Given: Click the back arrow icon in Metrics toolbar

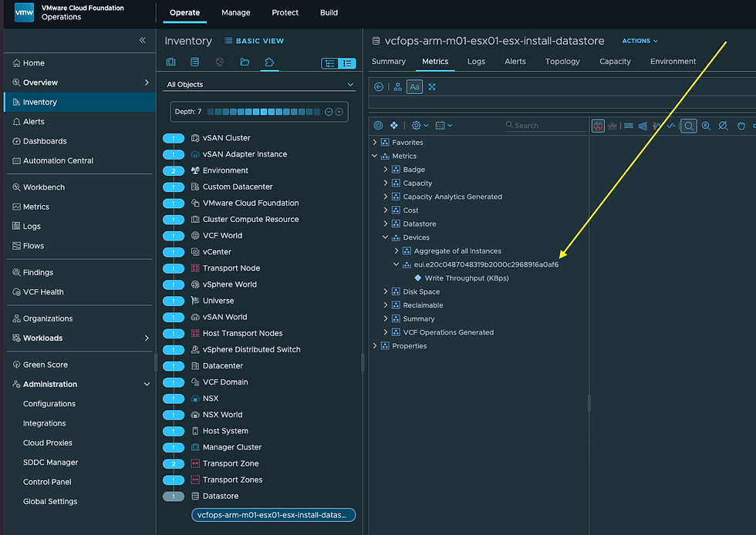Looking at the screenshot, I should point(379,87).
